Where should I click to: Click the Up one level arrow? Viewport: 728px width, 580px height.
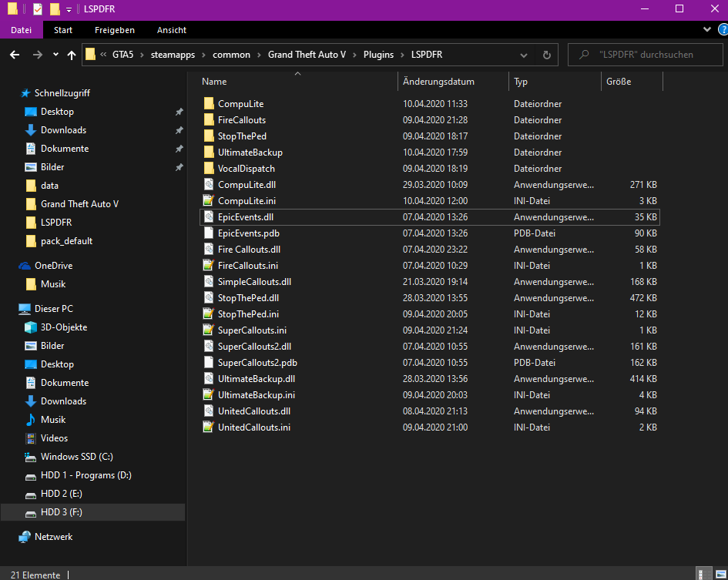pos(72,55)
